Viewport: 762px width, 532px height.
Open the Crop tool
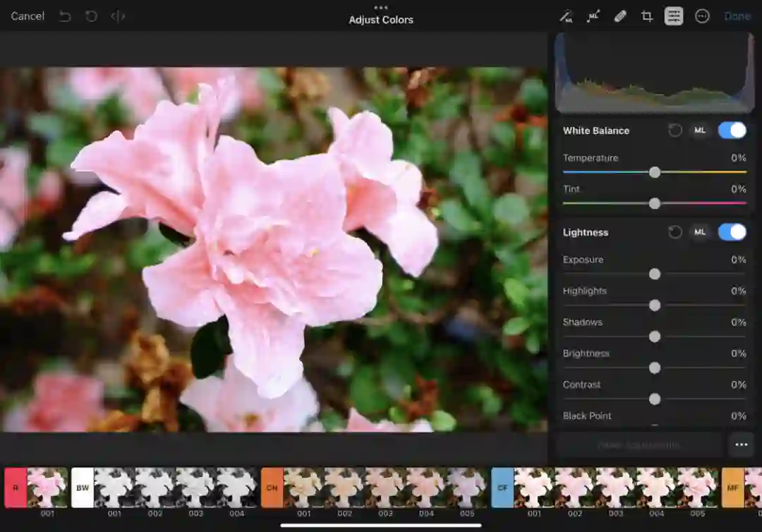pyautogui.click(x=647, y=16)
